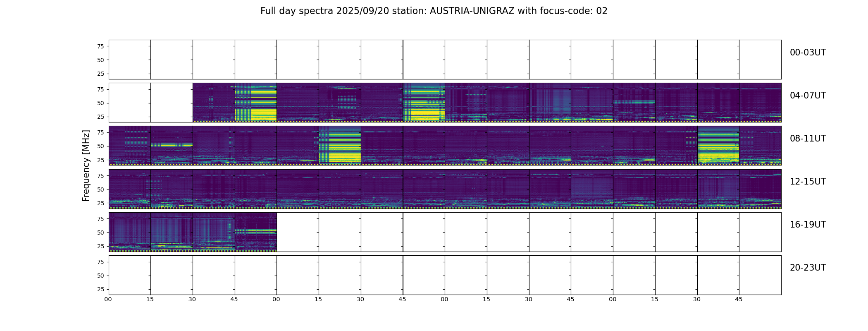Viewport: 868px width, 331px height.
Task: Click the '12-15UT' row label
Action: pyautogui.click(x=808, y=182)
